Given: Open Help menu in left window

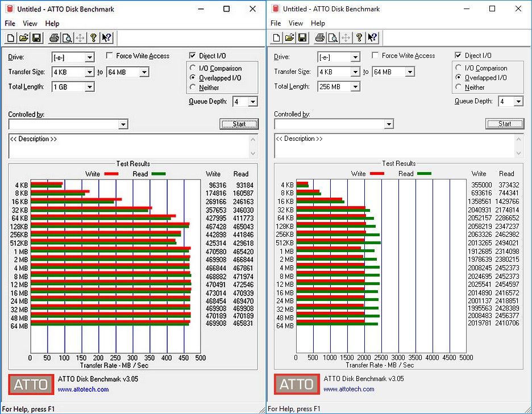Looking at the screenshot, I should pyautogui.click(x=52, y=23).
